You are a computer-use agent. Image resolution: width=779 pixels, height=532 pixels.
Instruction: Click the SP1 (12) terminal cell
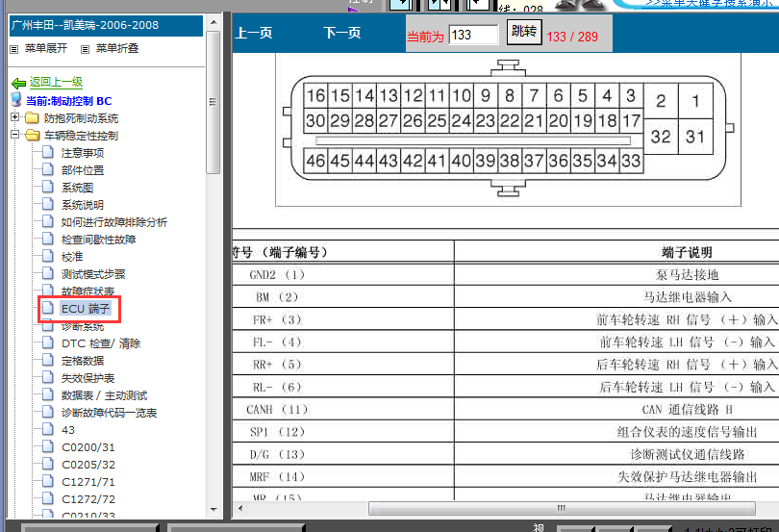coord(342,432)
